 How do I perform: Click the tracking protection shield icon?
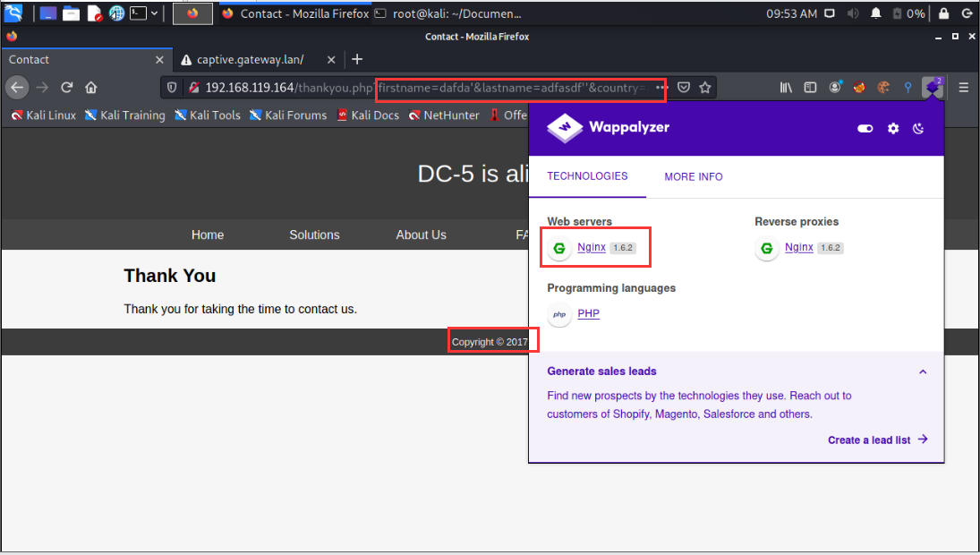[171, 88]
